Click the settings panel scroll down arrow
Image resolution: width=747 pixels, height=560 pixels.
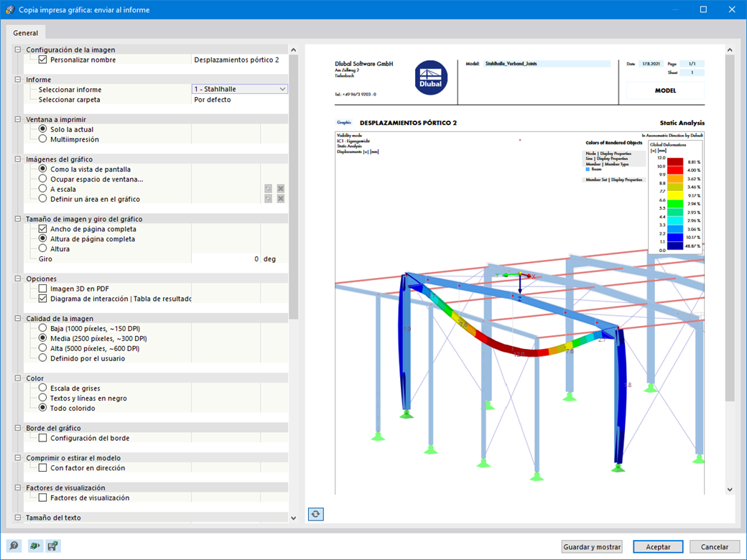tap(294, 518)
